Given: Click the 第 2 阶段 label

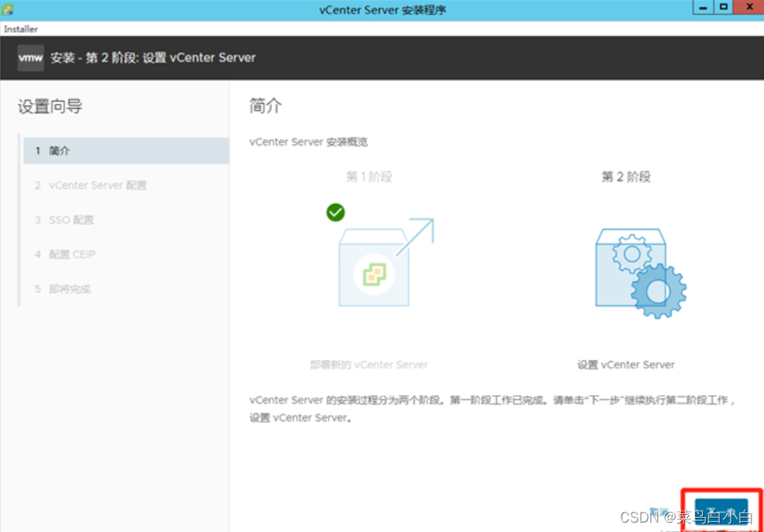Looking at the screenshot, I should coord(626,177).
